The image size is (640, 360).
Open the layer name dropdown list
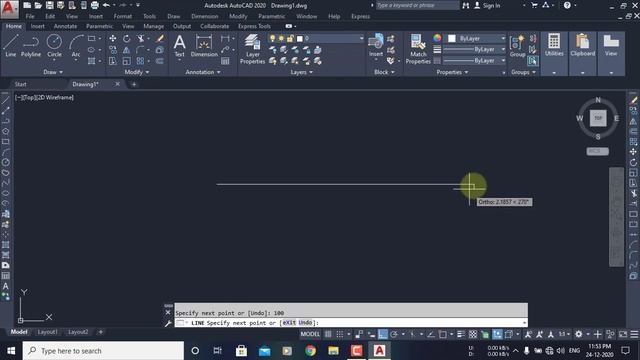[361, 38]
